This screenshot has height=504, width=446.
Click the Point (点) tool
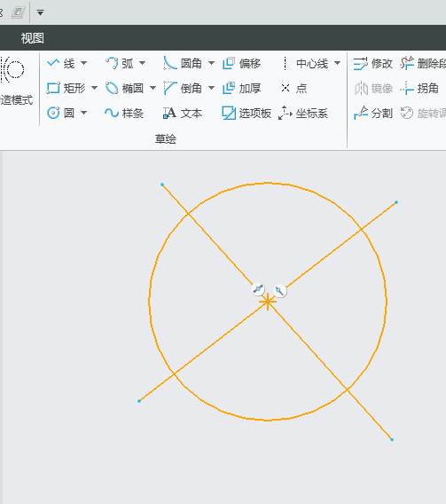pos(294,88)
